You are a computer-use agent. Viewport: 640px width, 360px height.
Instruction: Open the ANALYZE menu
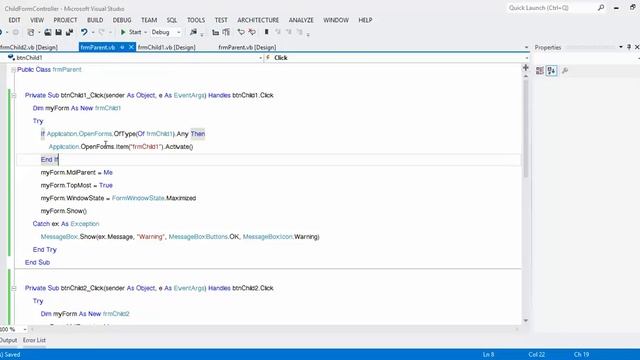click(x=301, y=20)
